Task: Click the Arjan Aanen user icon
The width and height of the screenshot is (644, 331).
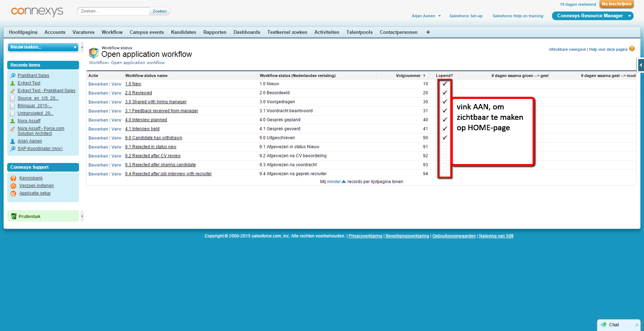Action: click(x=13, y=141)
